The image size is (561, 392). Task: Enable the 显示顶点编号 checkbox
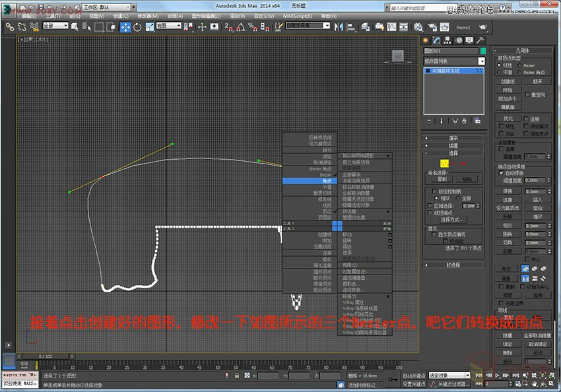434,234
